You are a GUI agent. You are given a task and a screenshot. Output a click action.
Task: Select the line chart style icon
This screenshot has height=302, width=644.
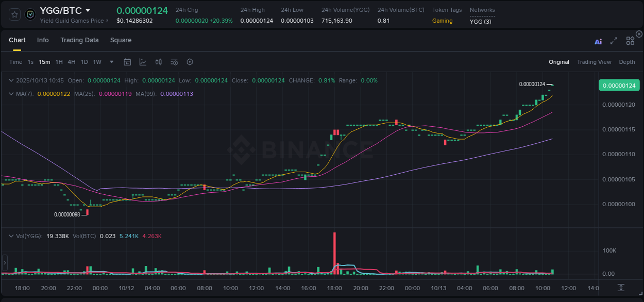pos(143,62)
